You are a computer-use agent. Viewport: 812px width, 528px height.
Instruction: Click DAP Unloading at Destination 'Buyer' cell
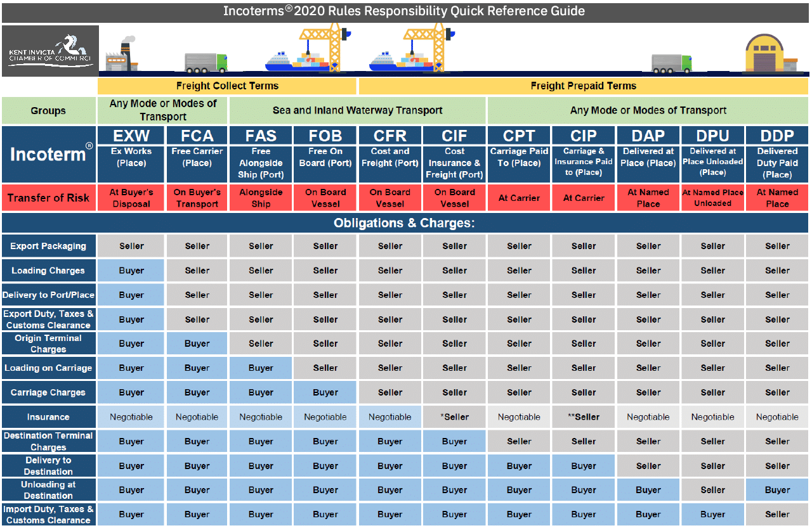pos(648,490)
